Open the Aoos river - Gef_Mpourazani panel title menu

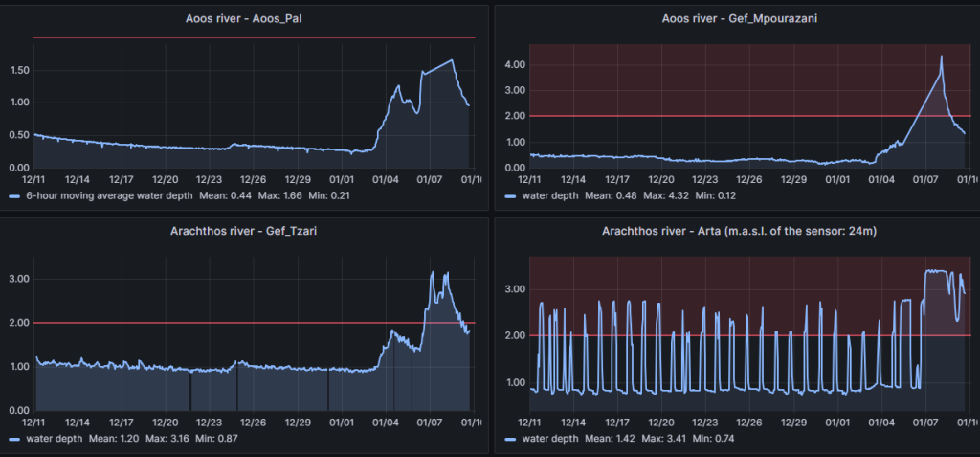point(732,18)
